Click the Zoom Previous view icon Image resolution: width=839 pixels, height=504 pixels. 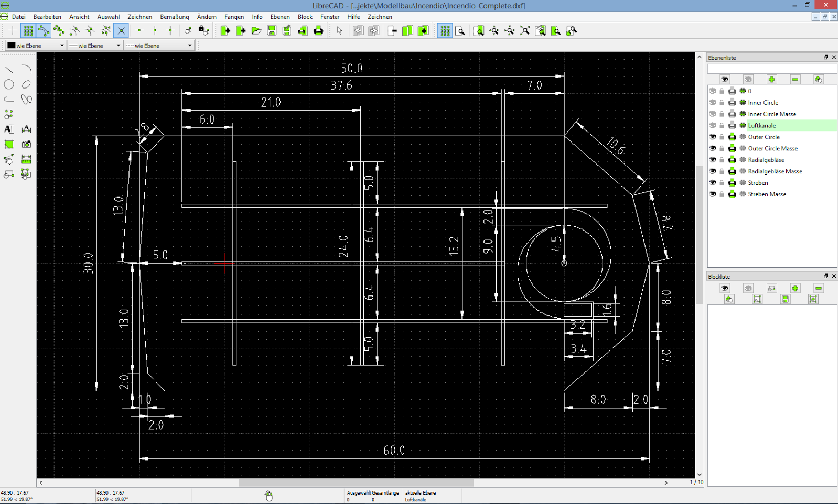coord(541,31)
